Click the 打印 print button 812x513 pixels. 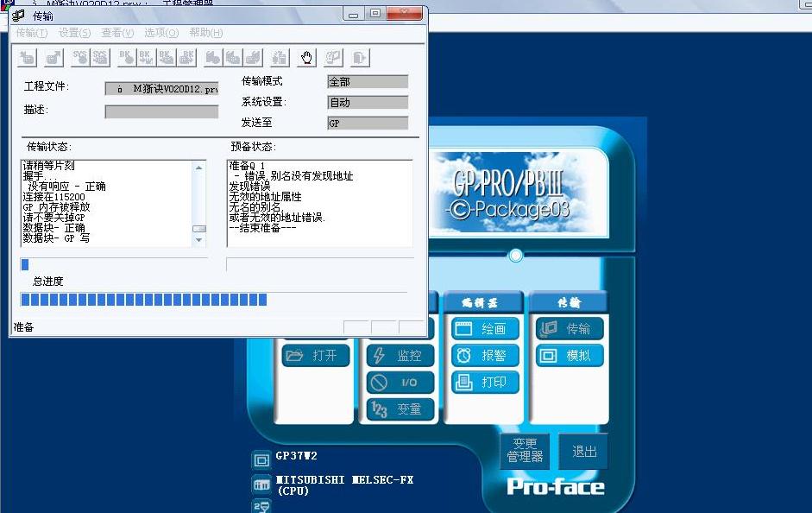point(486,382)
